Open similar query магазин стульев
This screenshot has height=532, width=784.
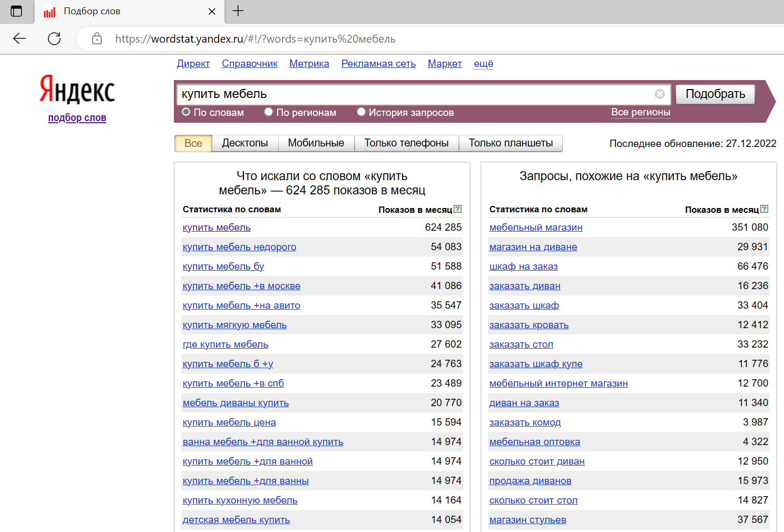tap(527, 520)
